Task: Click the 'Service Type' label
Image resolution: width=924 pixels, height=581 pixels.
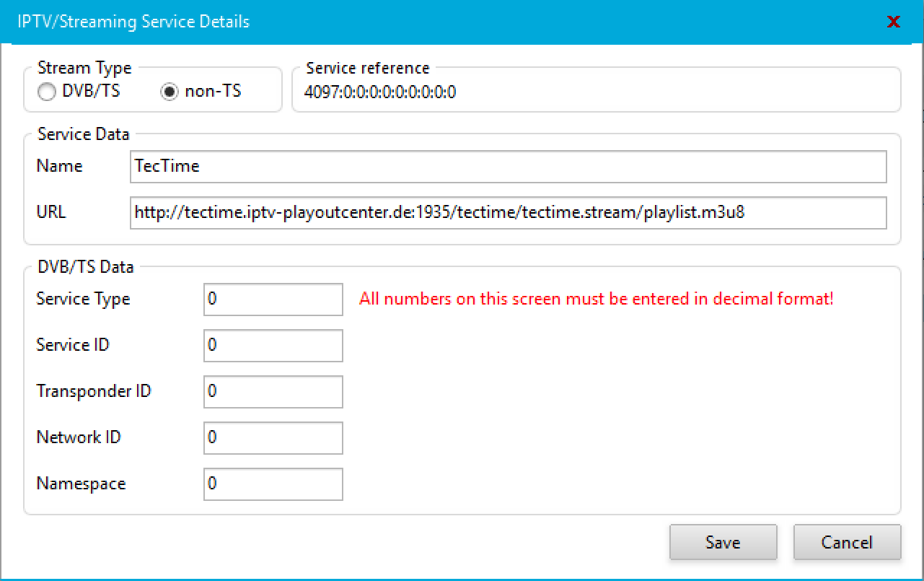Action: pos(84,299)
